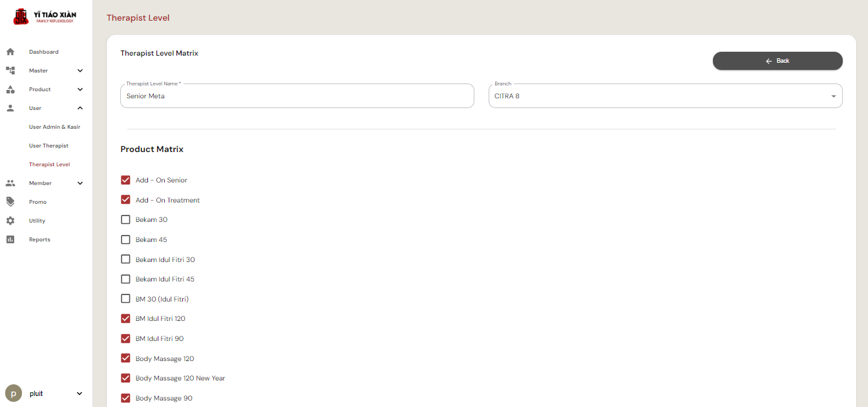The width and height of the screenshot is (868, 407).
Task: Tick the Bekam Idul Fitri 45 checkbox
Action: click(x=126, y=279)
